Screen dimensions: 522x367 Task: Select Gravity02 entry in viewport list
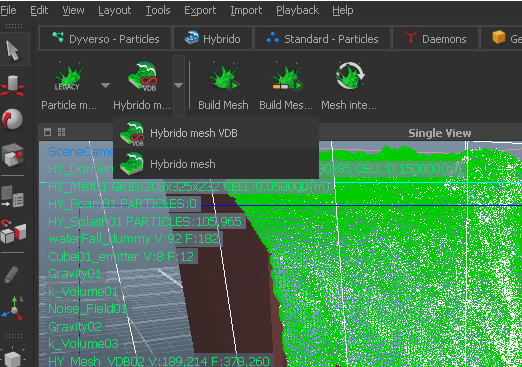[x=75, y=327]
